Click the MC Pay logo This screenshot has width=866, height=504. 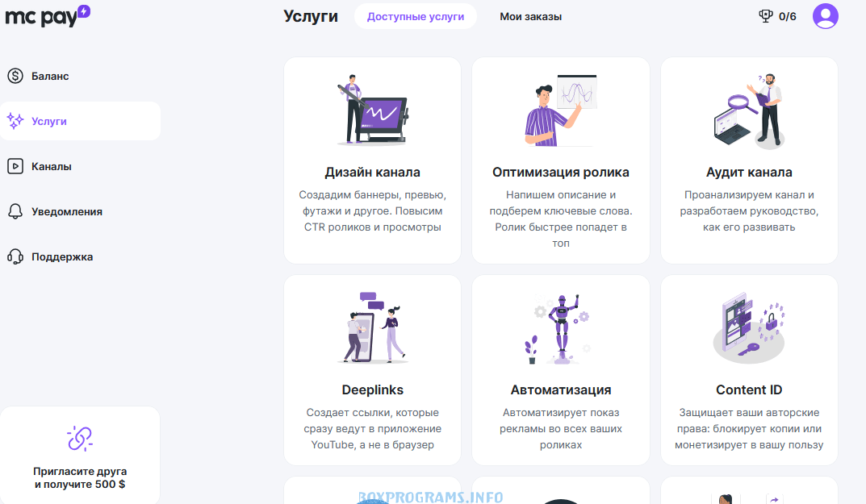point(48,16)
